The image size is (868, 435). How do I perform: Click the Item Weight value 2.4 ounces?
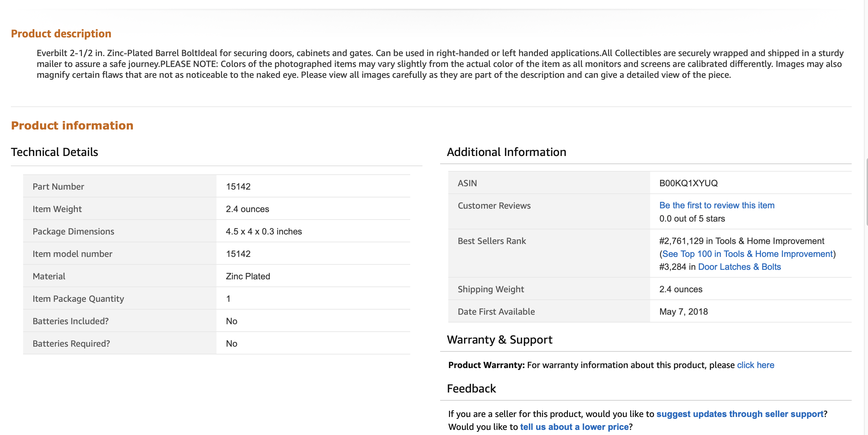pos(247,209)
